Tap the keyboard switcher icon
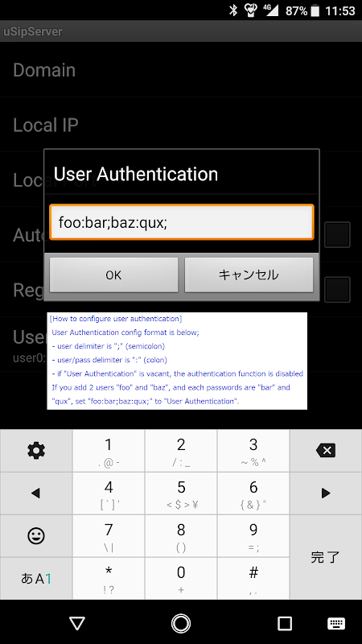 coord(336,623)
